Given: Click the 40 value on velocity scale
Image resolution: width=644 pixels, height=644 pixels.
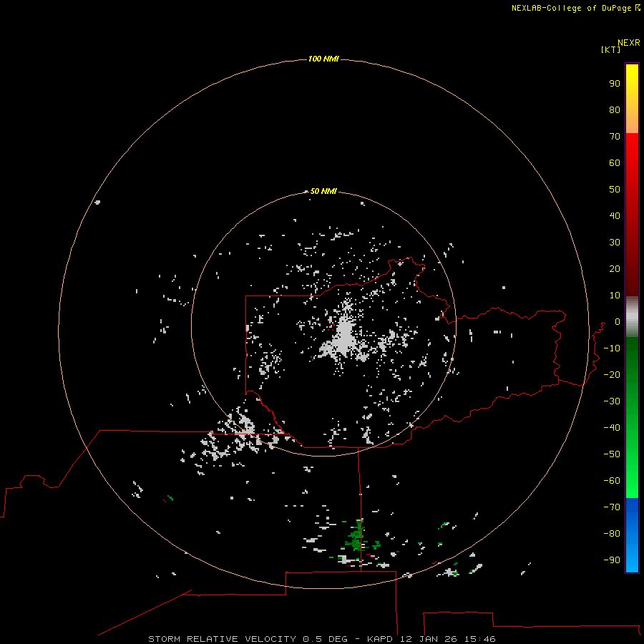Looking at the screenshot, I should tap(615, 216).
